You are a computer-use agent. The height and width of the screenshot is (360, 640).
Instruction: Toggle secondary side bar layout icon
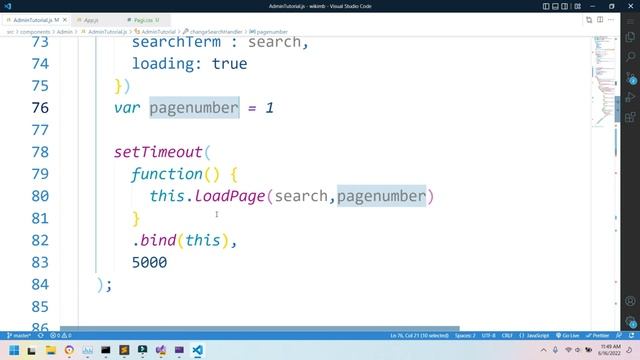[564, 6]
